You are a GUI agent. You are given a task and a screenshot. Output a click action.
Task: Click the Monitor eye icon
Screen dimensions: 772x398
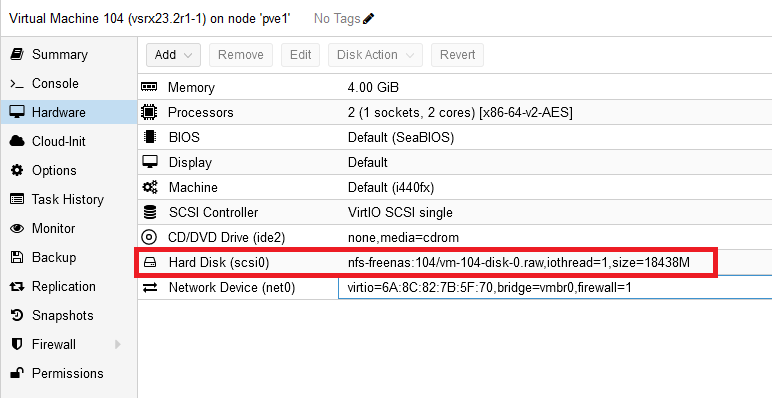17,229
